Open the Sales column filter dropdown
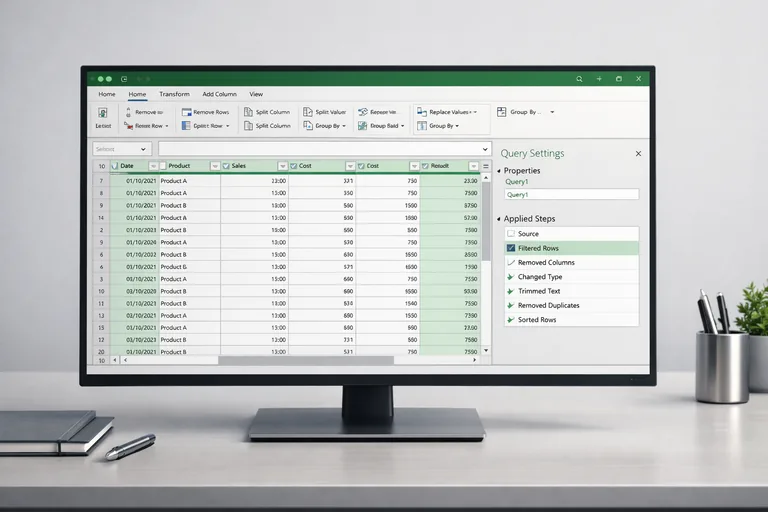This screenshot has height=512, width=768. point(283,166)
